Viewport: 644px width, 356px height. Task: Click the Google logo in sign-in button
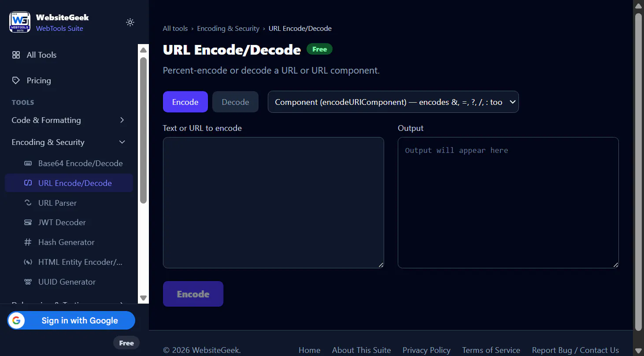[16, 320]
